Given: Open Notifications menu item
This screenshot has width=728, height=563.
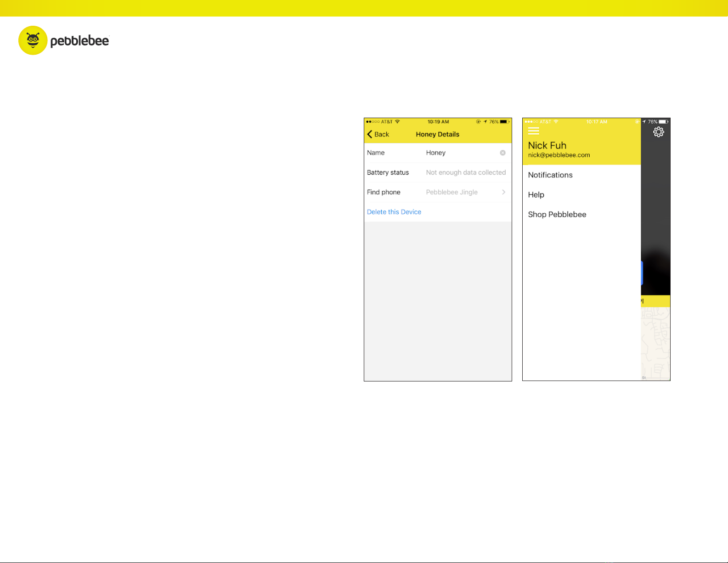Looking at the screenshot, I should [x=550, y=175].
